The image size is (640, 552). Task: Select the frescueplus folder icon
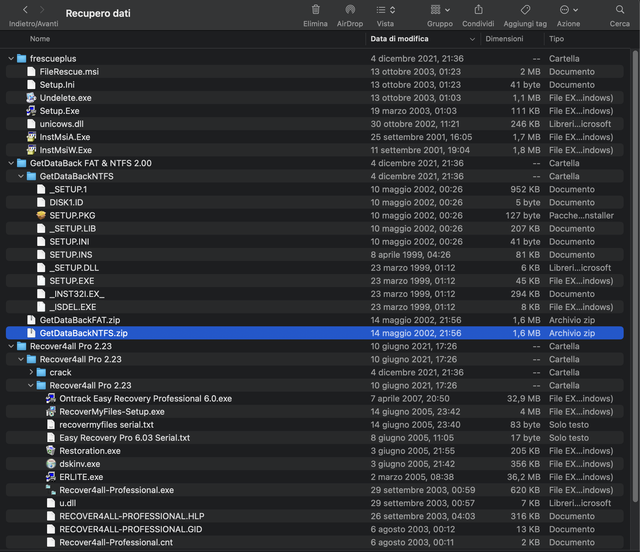[22, 59]
